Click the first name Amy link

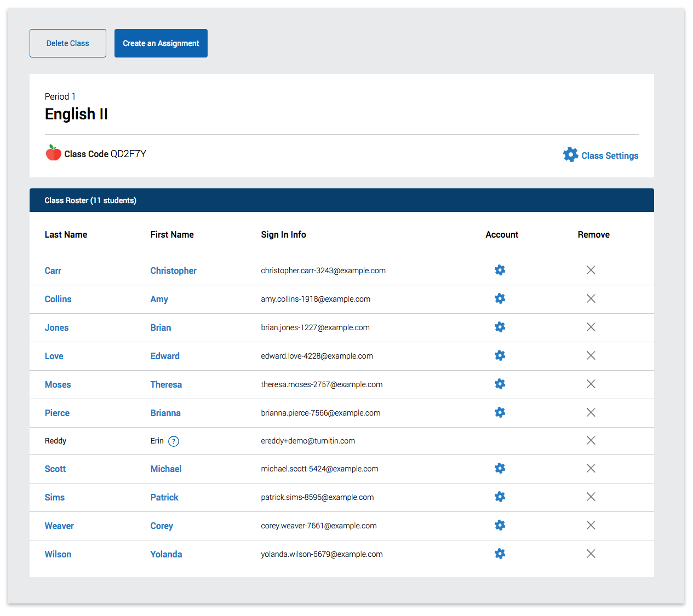[159, 299]
